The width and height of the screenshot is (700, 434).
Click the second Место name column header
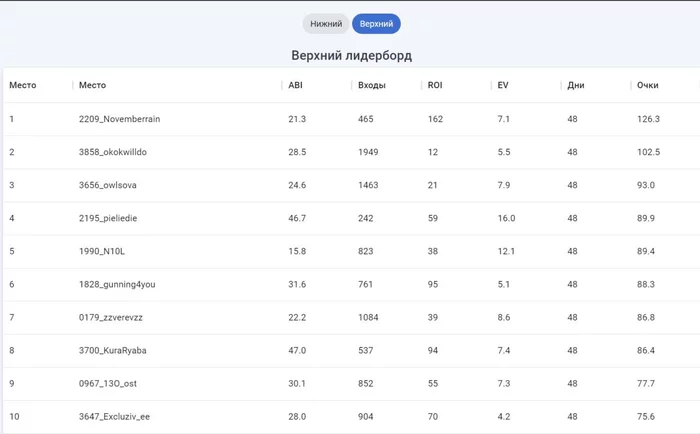[x=92, y=85]
